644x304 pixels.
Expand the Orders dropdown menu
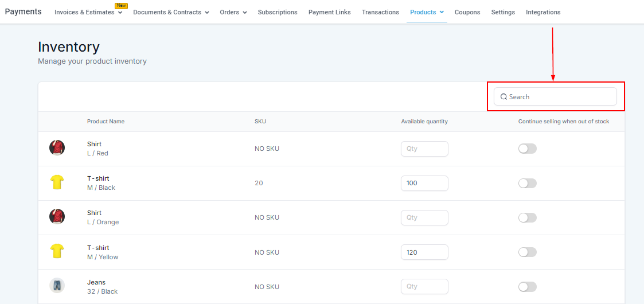tap(245, 13)
